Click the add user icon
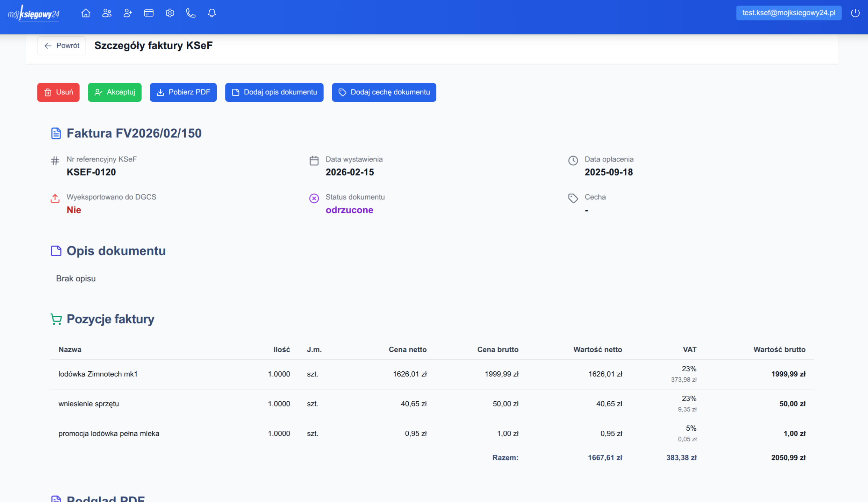Viewport: 868px width, 502px height. pyautogui.click(x=128, y=13)
